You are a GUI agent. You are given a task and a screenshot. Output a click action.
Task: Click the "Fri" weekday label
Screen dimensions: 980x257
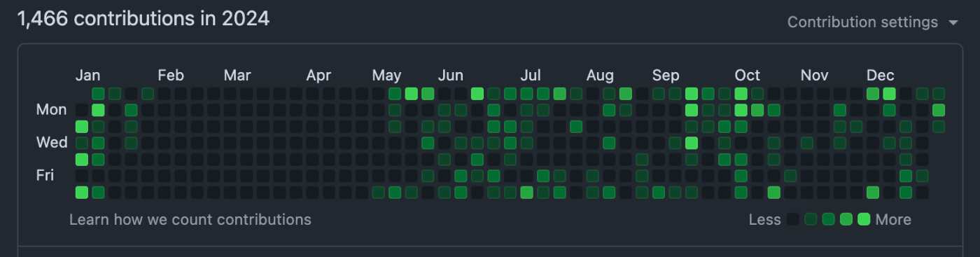pyautogui.click(x=45, y=175)
